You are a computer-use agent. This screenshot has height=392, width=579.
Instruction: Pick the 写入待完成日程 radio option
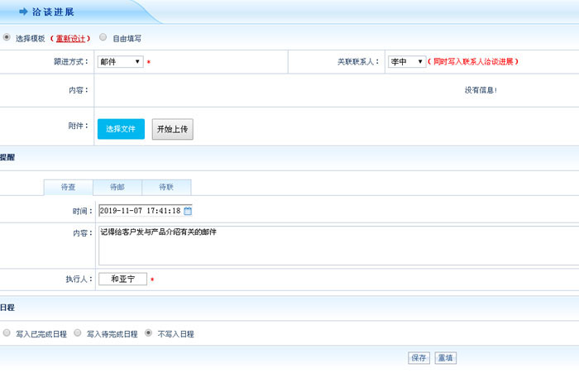(x=78, y=333)
